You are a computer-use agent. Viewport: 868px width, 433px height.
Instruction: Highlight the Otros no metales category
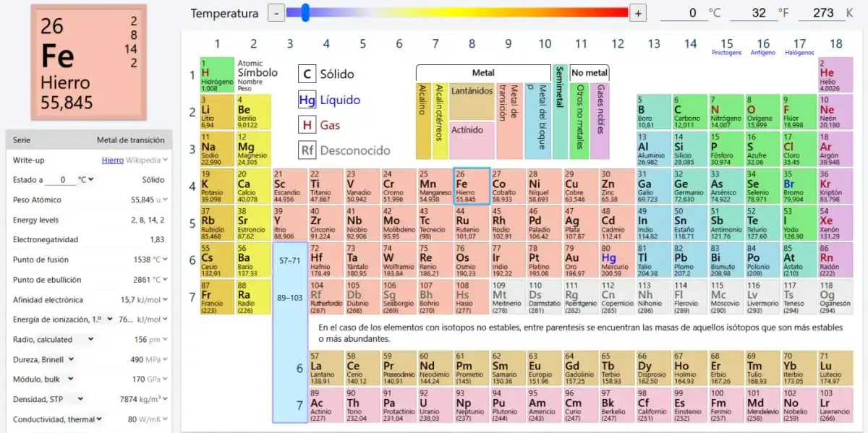[579, 121]
